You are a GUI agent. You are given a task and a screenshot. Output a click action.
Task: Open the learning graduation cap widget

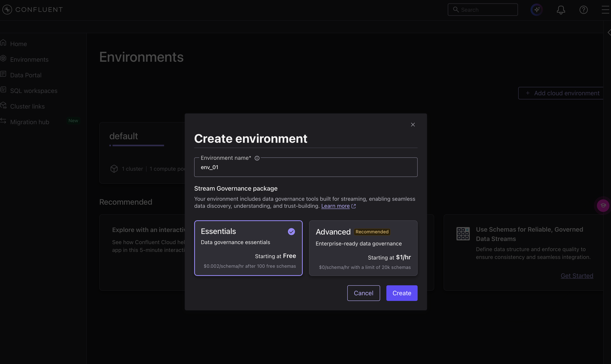coord(603,206)
